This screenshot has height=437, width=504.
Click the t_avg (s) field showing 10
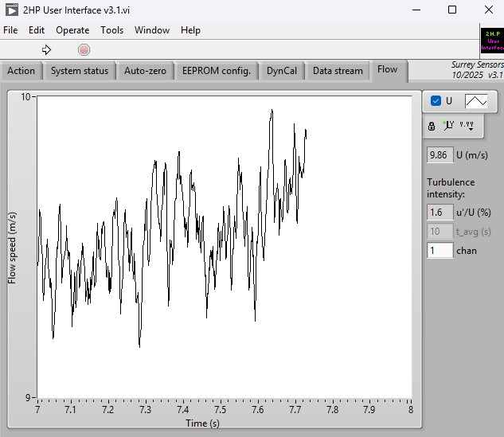(x=440, y=232)
